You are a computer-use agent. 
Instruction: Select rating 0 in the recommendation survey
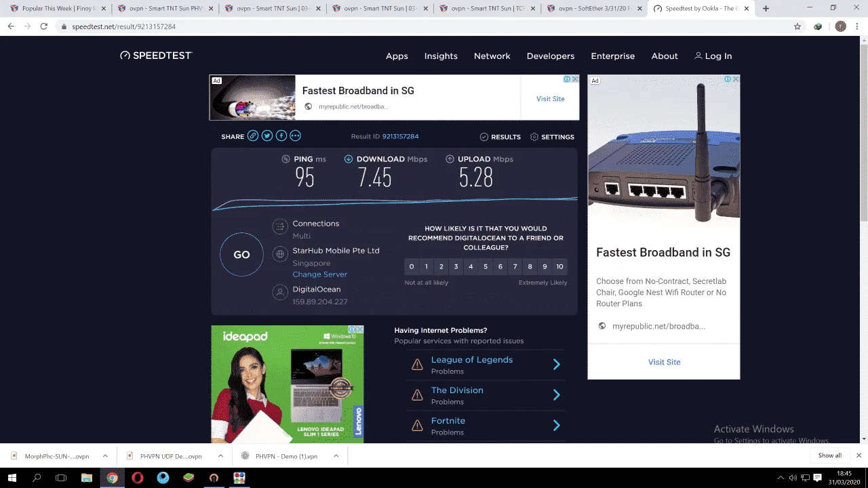pos(412,266)
